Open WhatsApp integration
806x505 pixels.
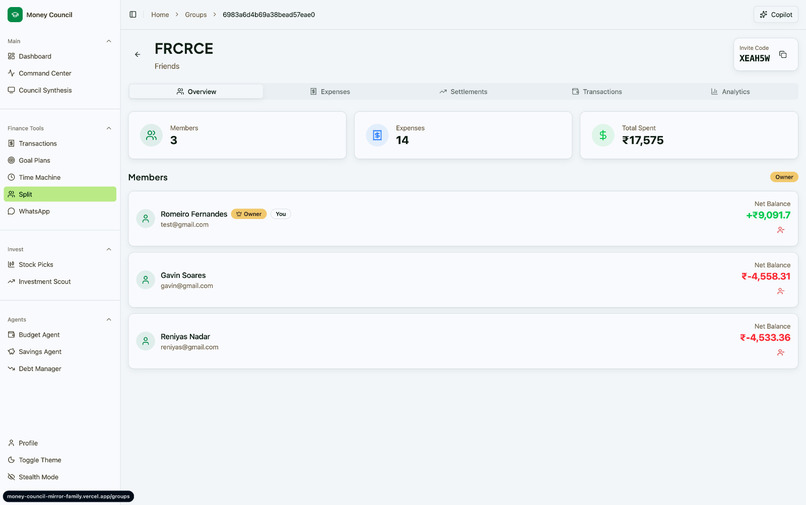tap(60, 211)
